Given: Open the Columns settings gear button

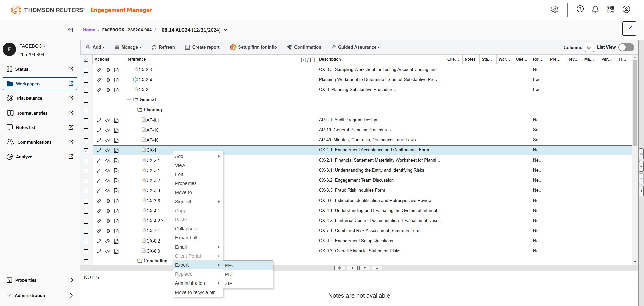Looking at the screenshot, I should (589, 47).
